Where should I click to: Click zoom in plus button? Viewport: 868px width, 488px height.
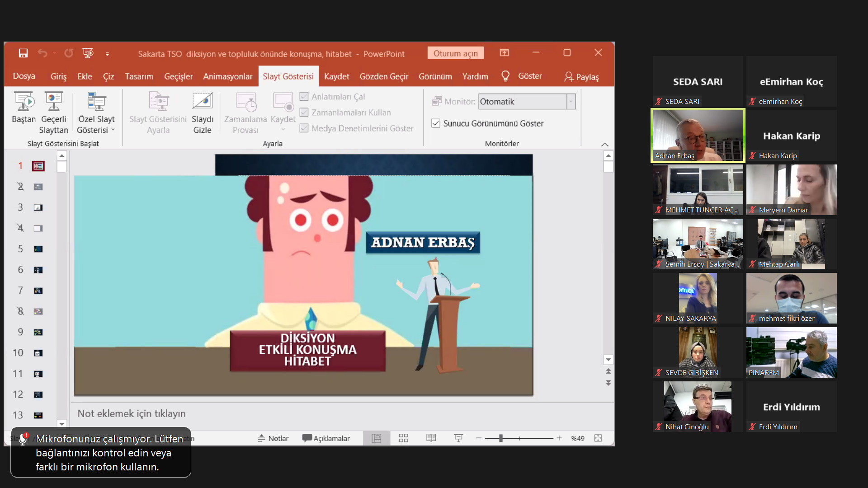pyautogui.click(x=559, y=438)
